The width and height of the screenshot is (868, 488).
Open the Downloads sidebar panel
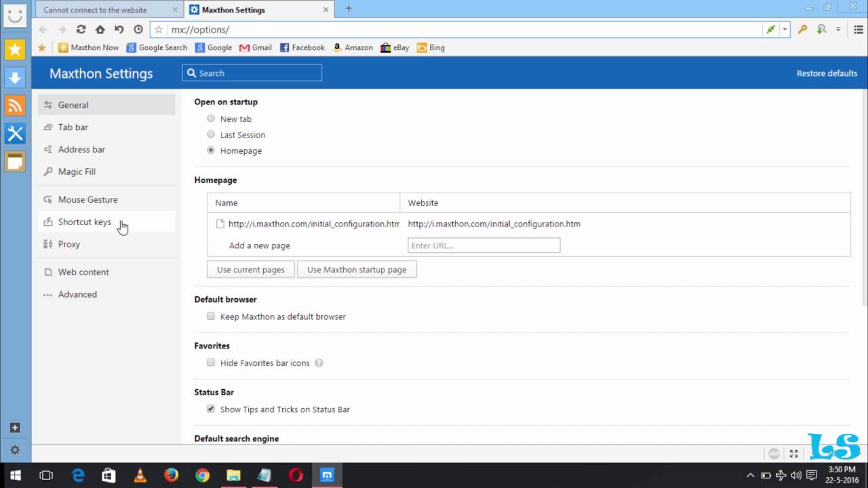(x=15, y=77)
